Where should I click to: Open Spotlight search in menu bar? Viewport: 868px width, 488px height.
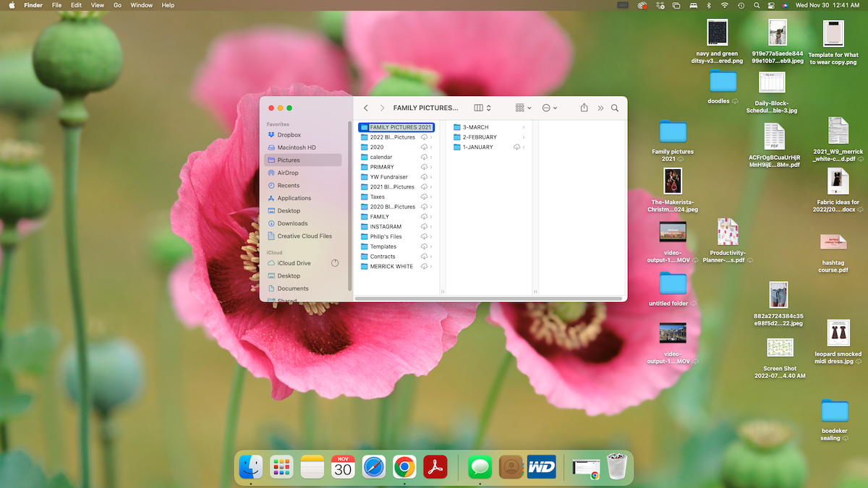[x=757, y=5]
